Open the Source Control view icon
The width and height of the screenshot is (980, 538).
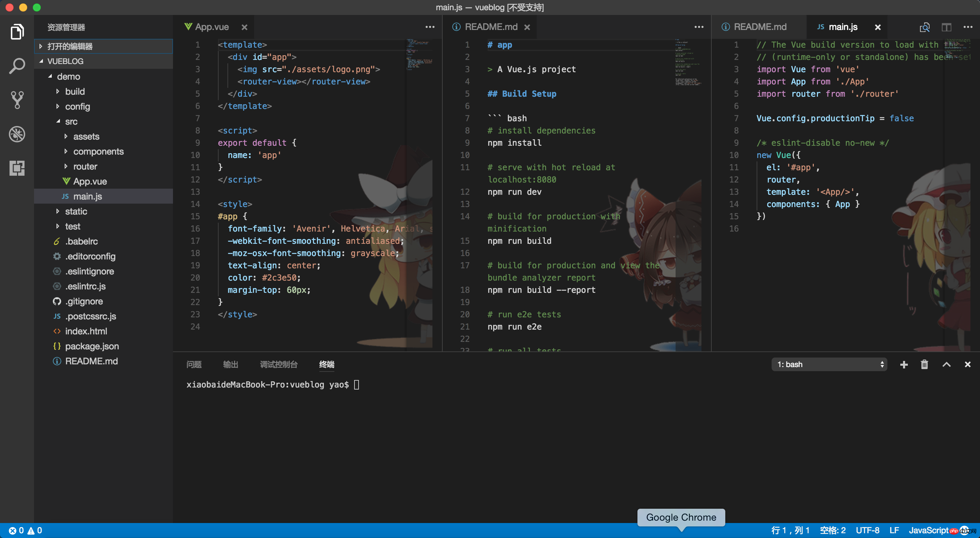pyautogui.click(x=17, y=100)
